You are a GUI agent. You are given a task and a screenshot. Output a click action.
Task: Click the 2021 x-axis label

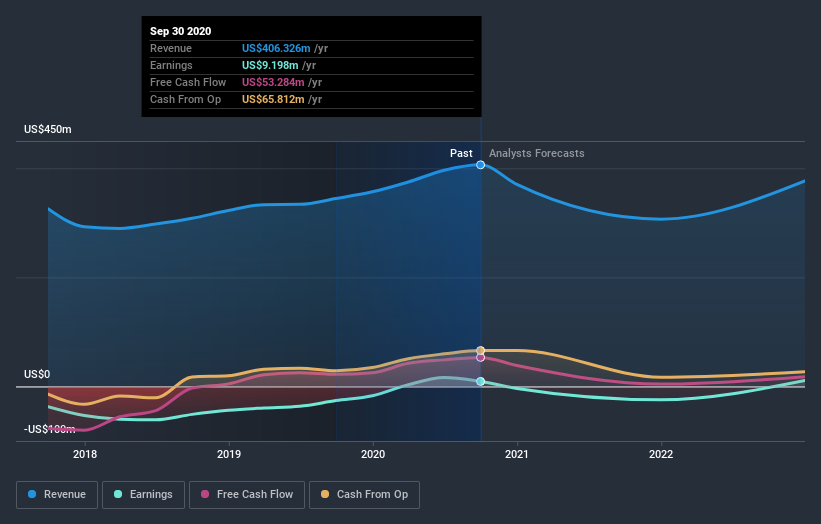tap(517, 454)
